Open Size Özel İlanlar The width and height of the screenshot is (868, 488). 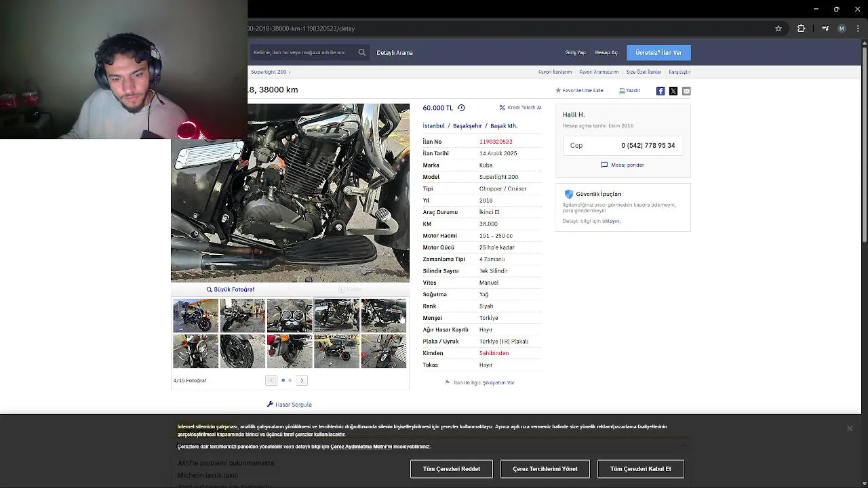pyautogui.click(x=644, y=72)
